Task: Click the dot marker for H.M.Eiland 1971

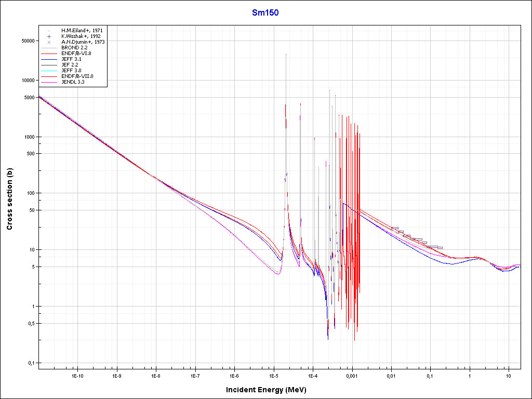Action: 49,31
